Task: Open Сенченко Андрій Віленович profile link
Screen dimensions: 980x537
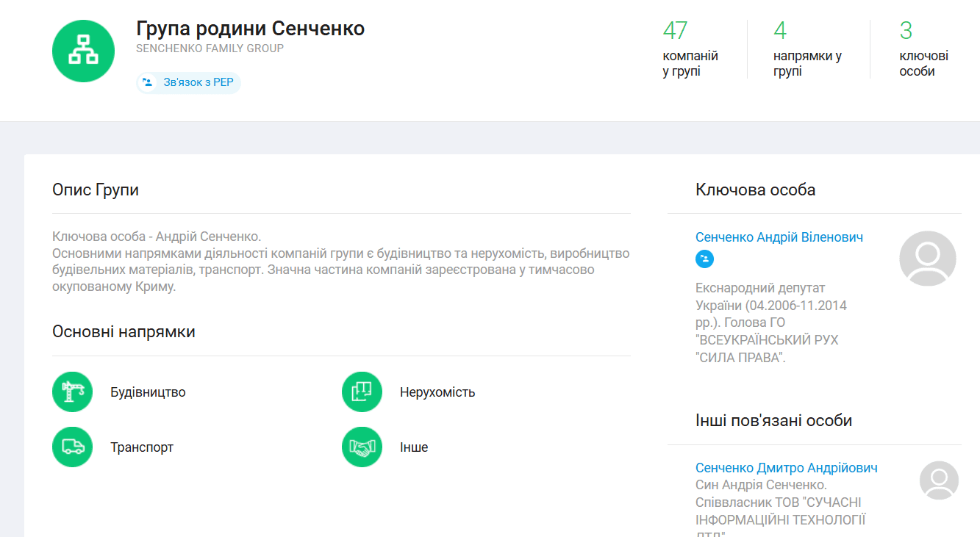Action: click(x=779, y=237)
